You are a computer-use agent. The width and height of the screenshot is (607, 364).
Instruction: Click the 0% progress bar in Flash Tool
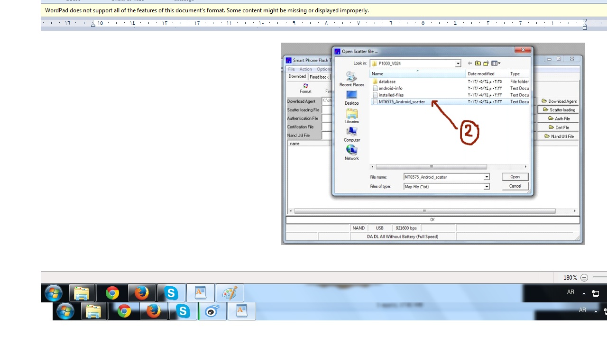(432, 220)
